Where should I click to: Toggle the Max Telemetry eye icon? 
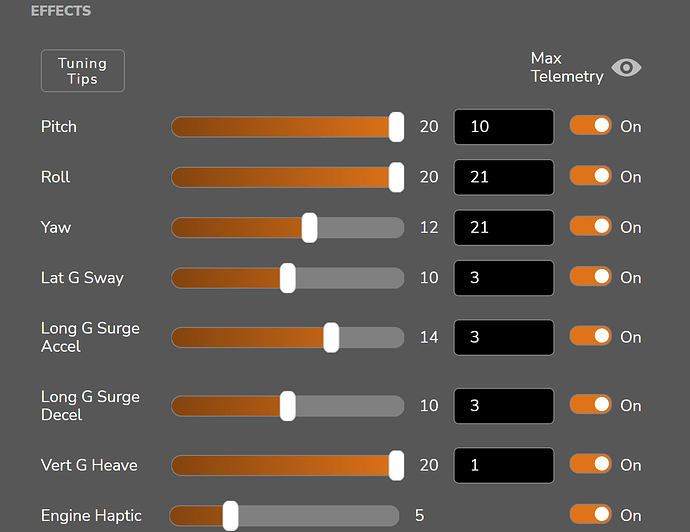tap(626, 67)
